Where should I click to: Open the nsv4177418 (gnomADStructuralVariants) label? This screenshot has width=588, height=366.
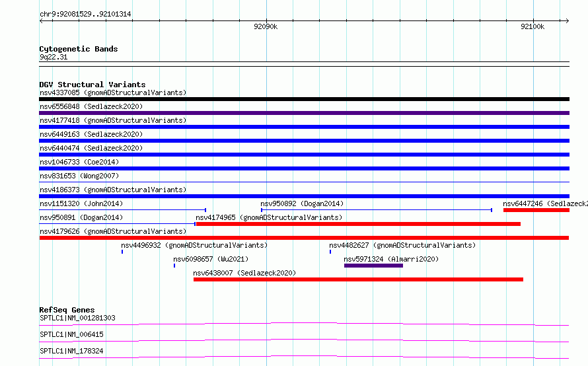(113, 120)
